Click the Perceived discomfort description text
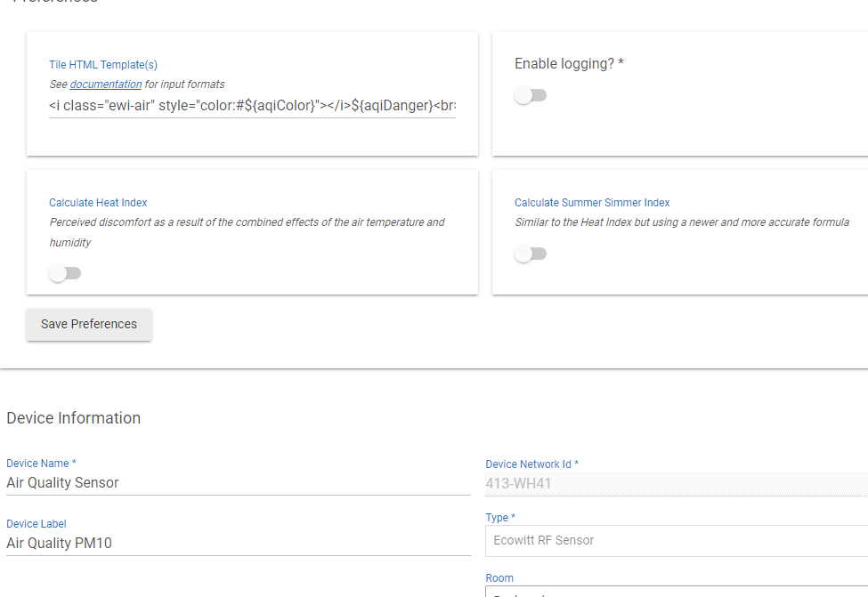 pos(247,222)
